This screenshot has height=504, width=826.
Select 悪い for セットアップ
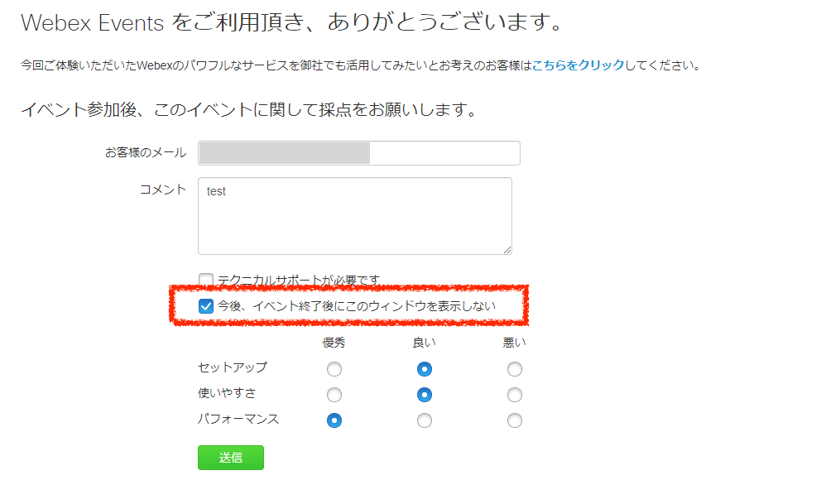pos(515,368)
